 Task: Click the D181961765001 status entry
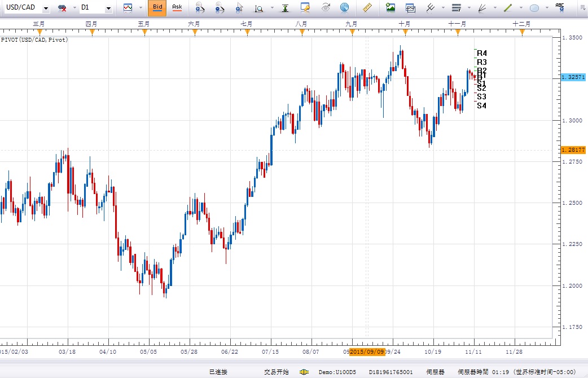pyautogui.click(x=390, y=372)
